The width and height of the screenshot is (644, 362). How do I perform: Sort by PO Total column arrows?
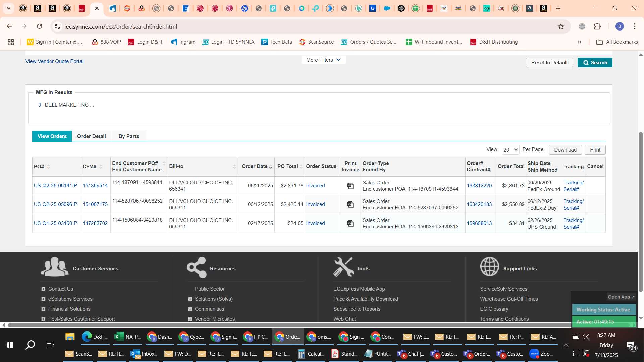301,167
